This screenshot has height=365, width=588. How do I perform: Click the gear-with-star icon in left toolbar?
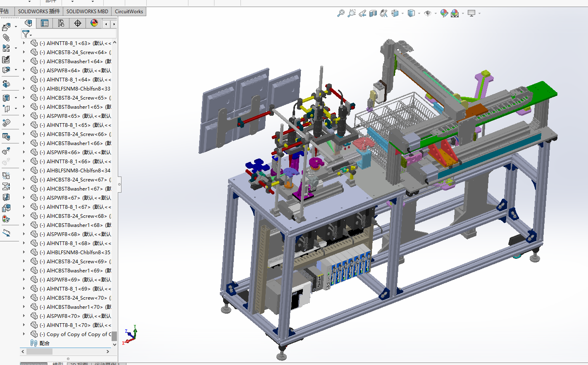(6, 123)
